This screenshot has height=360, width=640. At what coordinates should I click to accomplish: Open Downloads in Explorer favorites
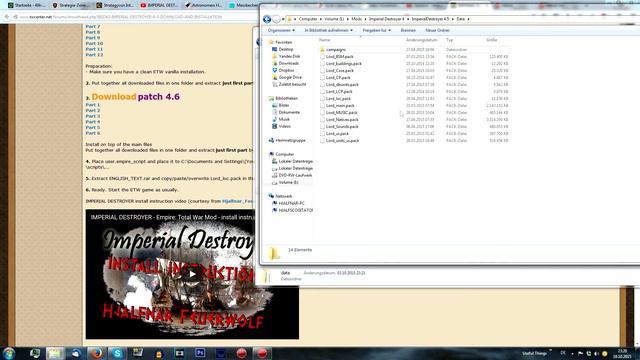click(x=289, y=63)
